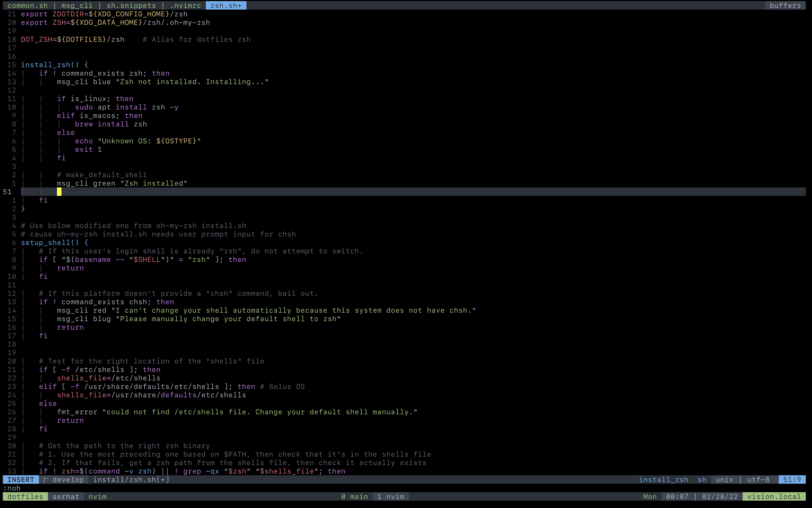Open the .nvimrc buffer tab
This screenshot has height=508, width=812.
[x=185, y=5]
